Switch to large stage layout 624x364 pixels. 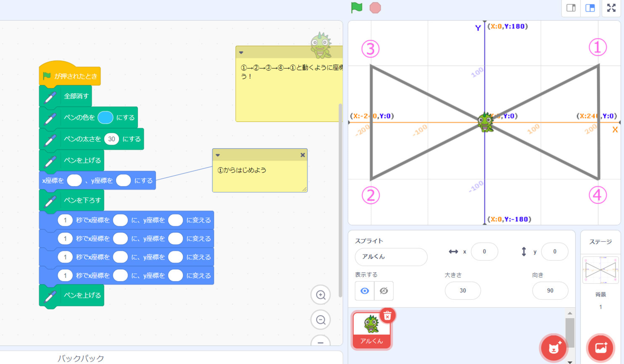click(590, 8)
